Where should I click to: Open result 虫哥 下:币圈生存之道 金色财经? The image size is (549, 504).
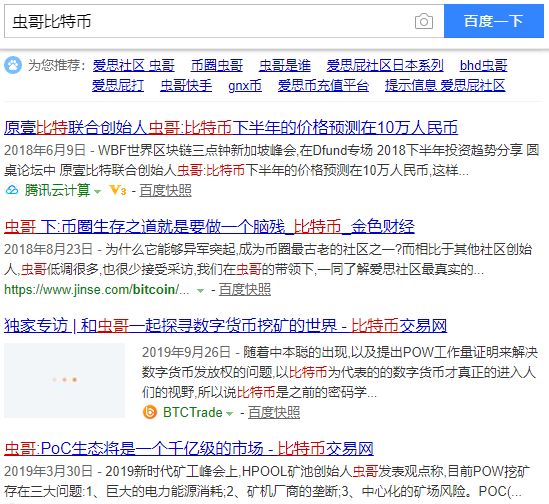pyautogui.click(x=209, y=227)
